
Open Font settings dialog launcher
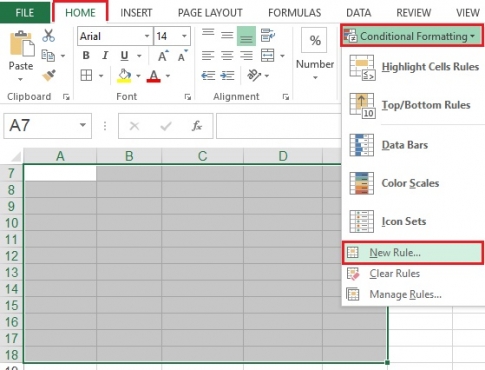[x=188, y=97]
